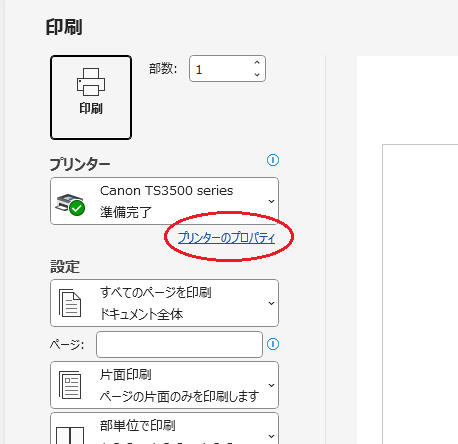Open the Canon TS3500 series printer dropdown
Image resolution: width=458 pixels, height=444 pixels.
pos(164,201)
